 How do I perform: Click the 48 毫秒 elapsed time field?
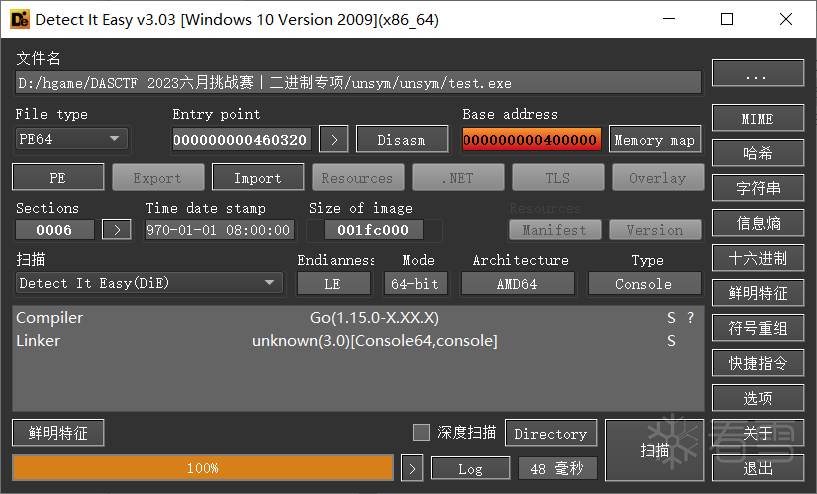click(557, 468)
